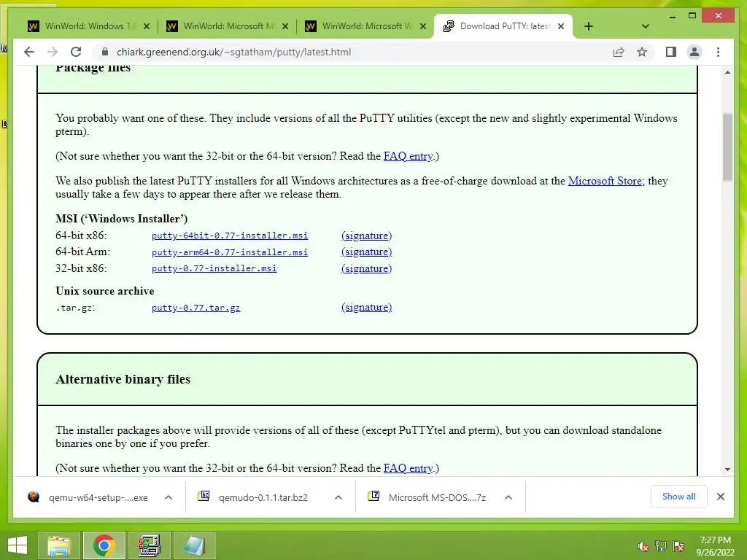This screenshot has width=747, height=560.
Task: Click the Unix source archive heading
Action: click(x=105, y=291)
